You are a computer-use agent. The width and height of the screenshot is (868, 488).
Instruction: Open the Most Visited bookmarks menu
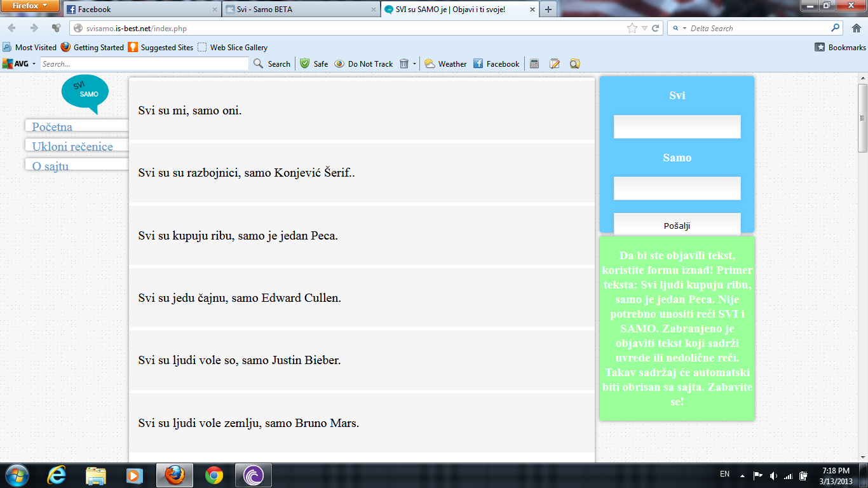30,47
